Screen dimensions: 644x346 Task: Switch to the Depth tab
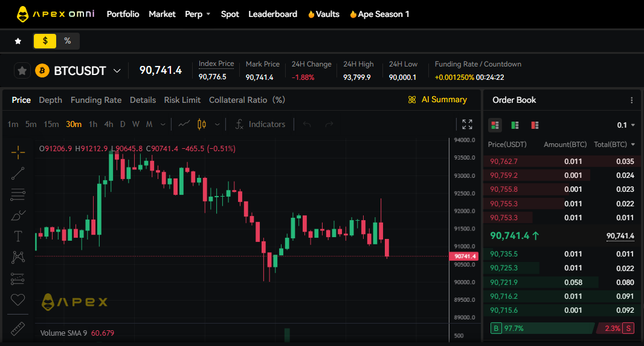coord(50,100)
